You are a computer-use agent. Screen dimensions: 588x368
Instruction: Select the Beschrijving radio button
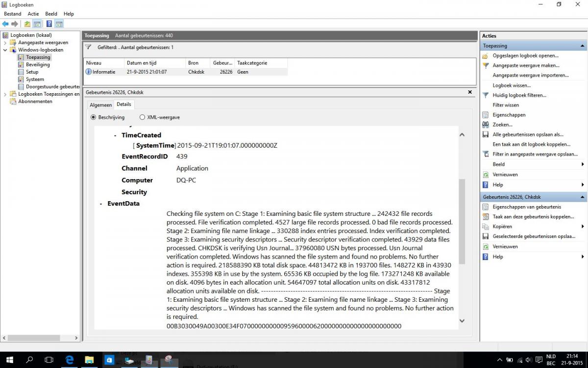(x=94, y=117)
